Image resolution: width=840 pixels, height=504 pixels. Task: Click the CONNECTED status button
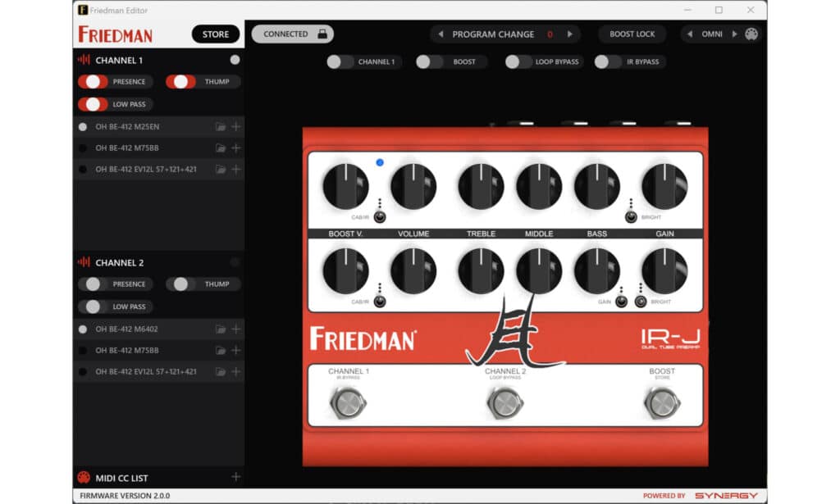click(x=293, y=34)
